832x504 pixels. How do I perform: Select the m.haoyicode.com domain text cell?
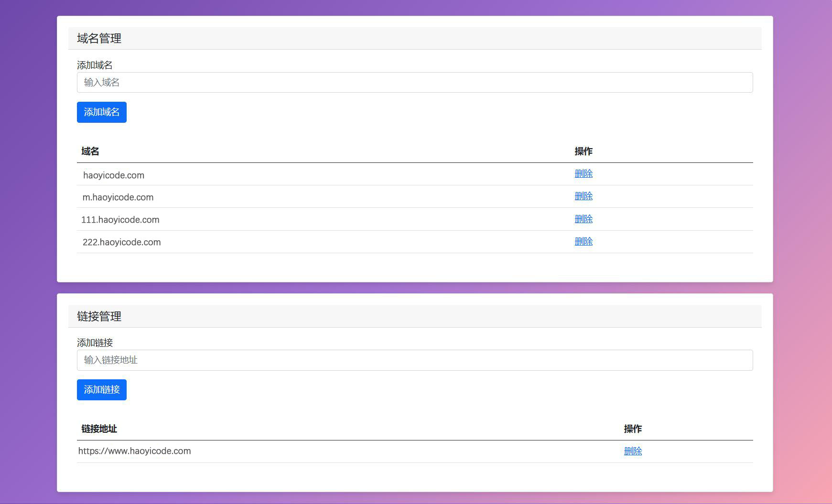click(118, 197)
